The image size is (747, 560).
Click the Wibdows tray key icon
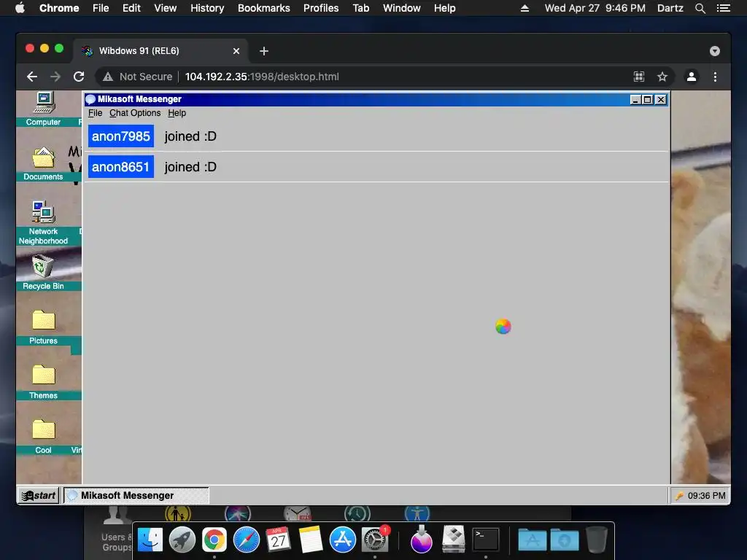point(679,496)
